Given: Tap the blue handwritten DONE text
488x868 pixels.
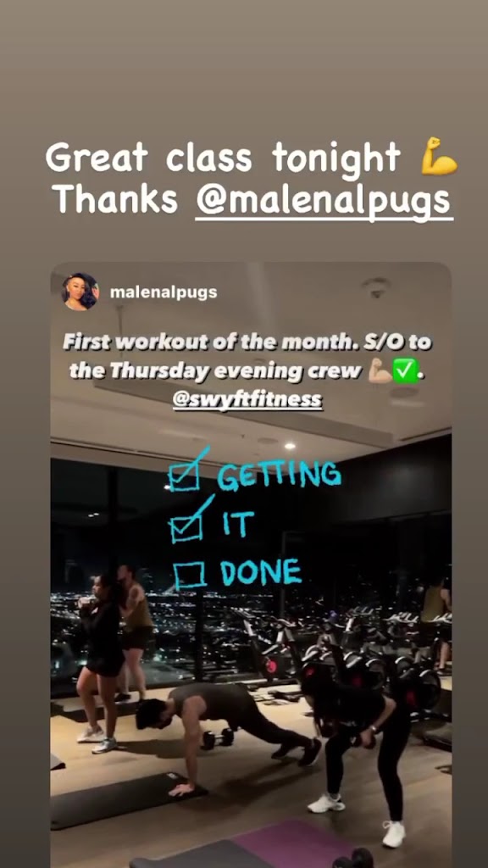Looking at the screenshot, I should 261,572.
